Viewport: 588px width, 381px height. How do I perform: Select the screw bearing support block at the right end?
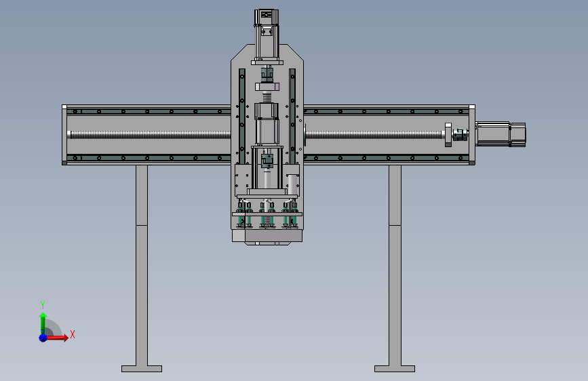pos(448,135)
